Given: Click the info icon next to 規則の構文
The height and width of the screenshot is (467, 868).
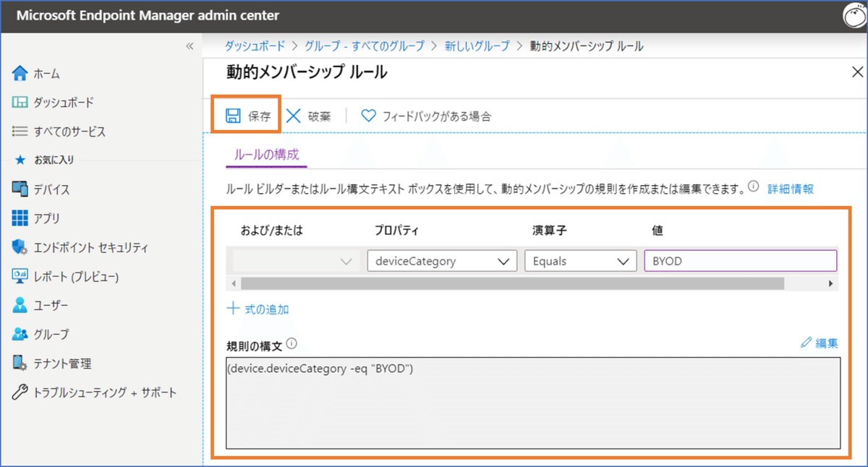Looking at the screenshot, I should [x=292, y=343].
